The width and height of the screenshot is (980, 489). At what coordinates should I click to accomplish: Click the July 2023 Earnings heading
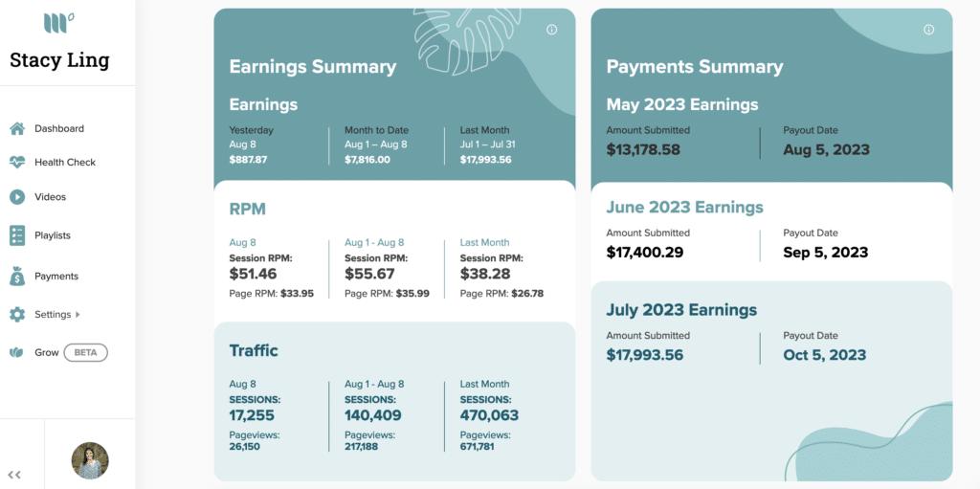[681, 310]
